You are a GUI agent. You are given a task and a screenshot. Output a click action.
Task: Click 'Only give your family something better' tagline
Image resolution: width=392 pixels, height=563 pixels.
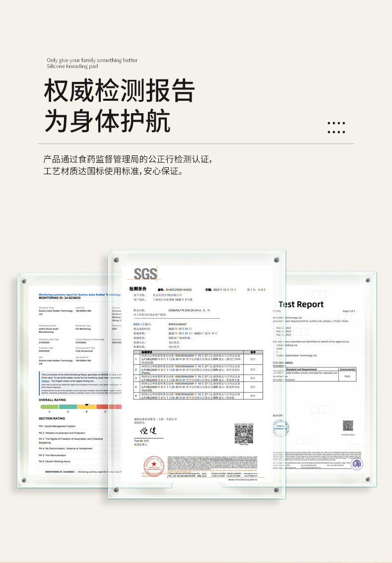pos(92,61)
